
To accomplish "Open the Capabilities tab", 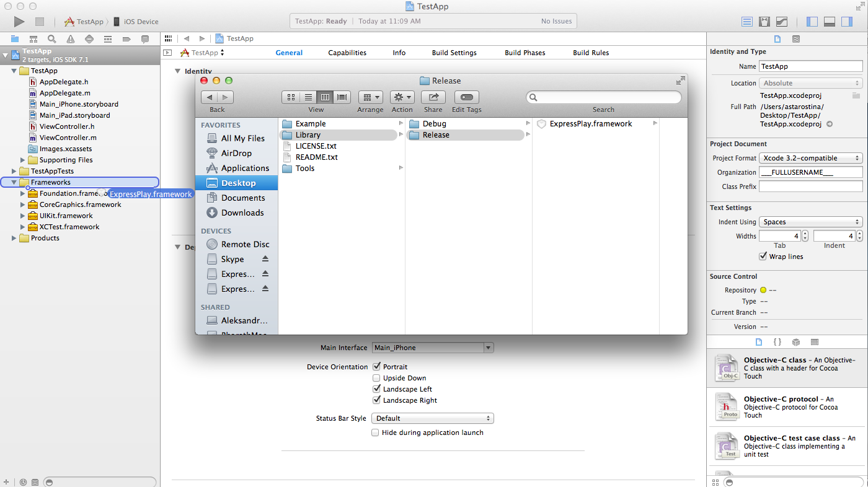I will [x=347, y=53].
